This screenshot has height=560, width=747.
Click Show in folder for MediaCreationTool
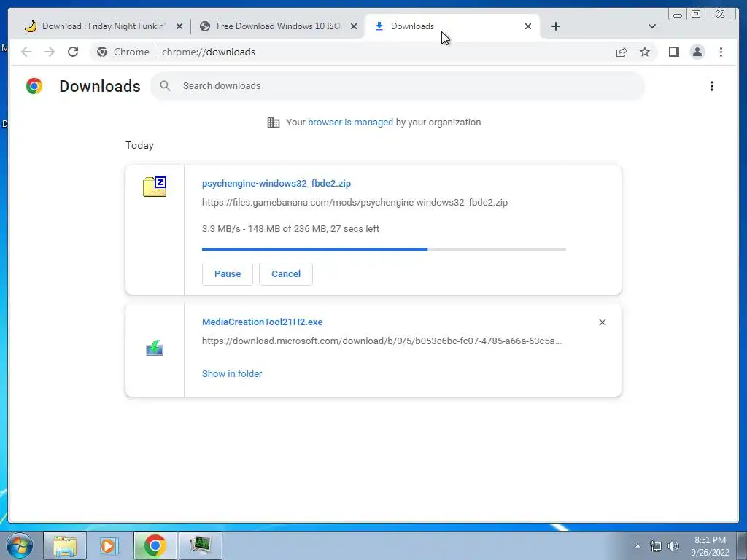click(x=232, y=374)
